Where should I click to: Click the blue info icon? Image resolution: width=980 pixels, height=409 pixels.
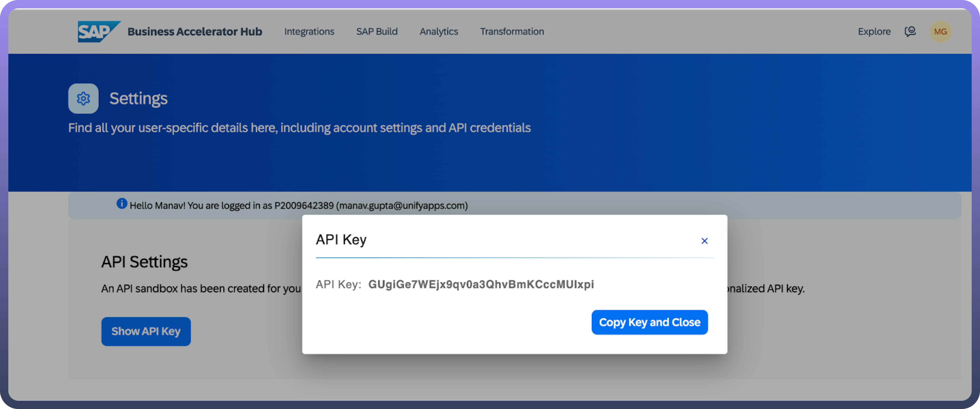pos(122,203)
